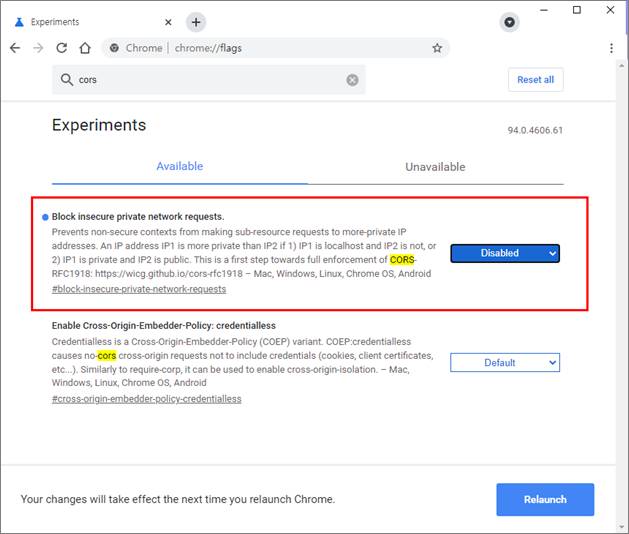Open a new tab with plus button
This screenshot has height=534, width=629.
click(x=196, y=22)
